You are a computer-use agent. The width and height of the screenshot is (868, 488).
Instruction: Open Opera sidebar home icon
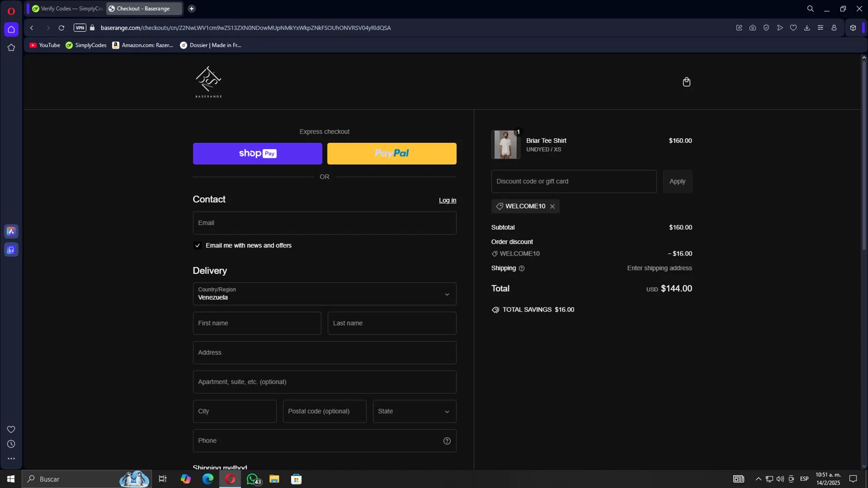11,29
